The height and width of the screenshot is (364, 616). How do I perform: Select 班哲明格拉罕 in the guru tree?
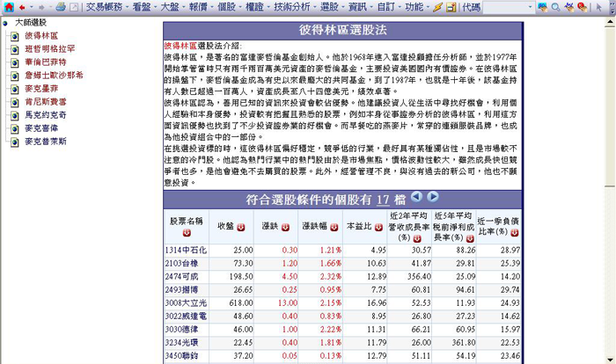[50, 48]
